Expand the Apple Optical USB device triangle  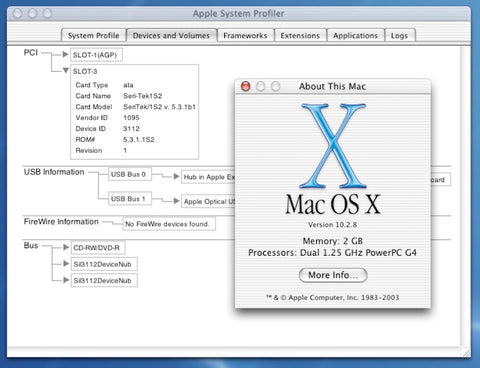tap(176, 201)
